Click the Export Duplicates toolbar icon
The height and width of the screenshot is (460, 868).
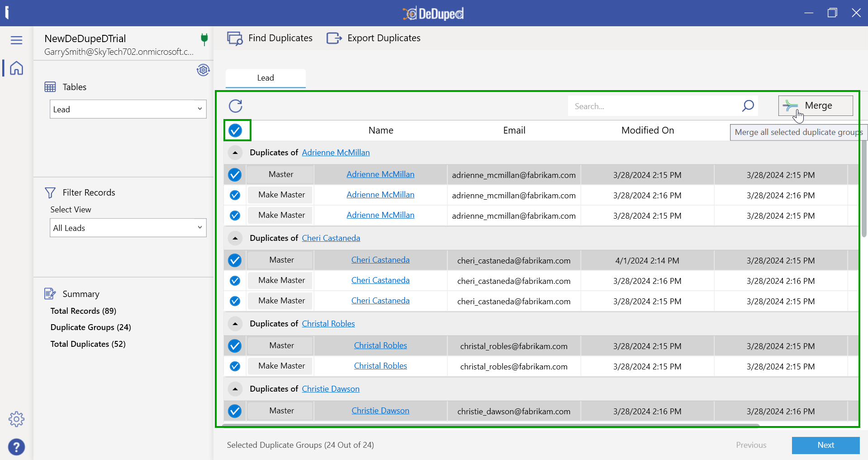pos(334,38)
